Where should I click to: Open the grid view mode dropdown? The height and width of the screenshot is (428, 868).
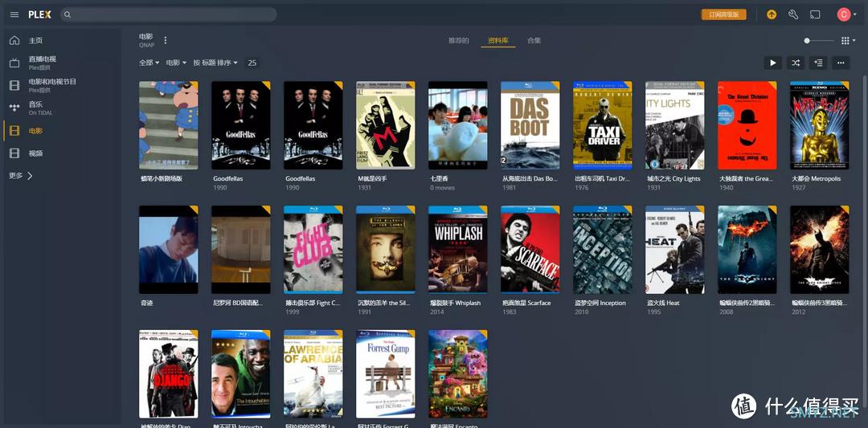pos(848,40)
